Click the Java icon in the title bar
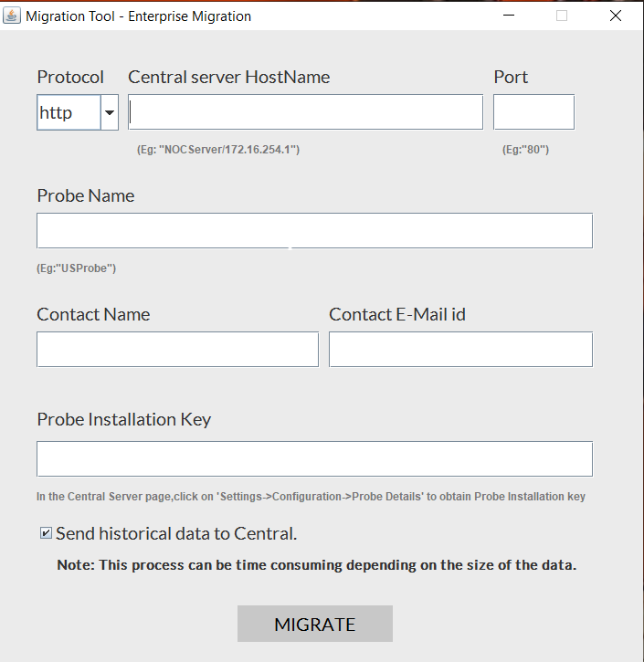 tap(13, 16)
